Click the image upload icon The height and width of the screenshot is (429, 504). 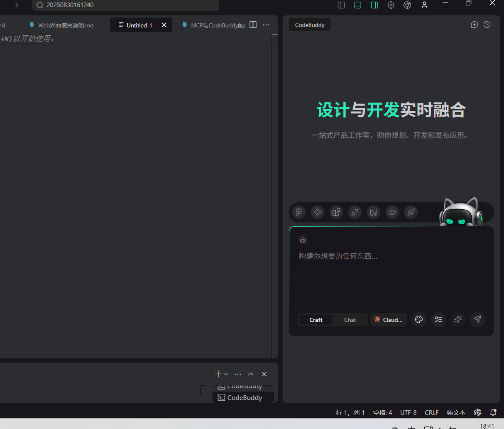click(374, 212)
